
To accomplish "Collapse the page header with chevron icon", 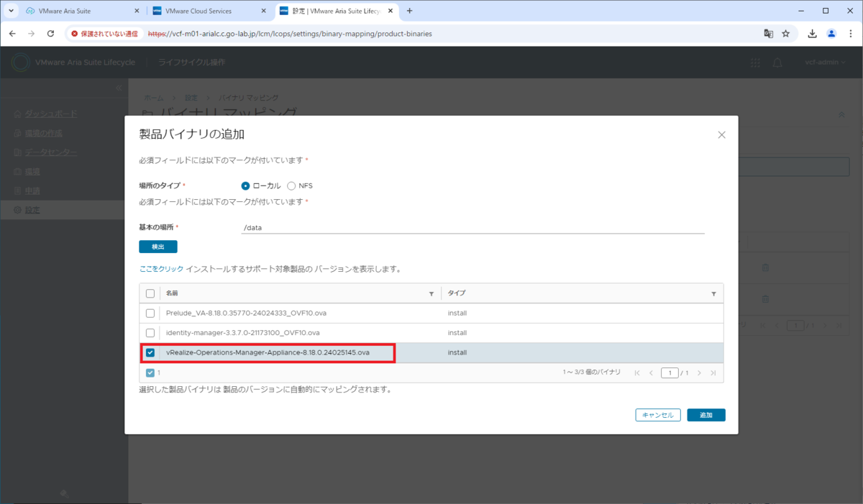I will [x=841, y=115].
